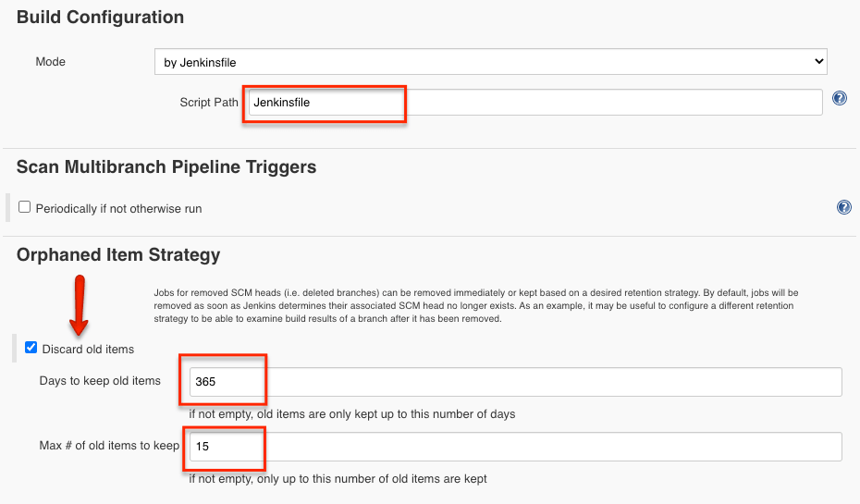Click the grey bar left of Periodically checkbox
The height and width of the screenshot is (504, 860).
(x=9, y=208)
